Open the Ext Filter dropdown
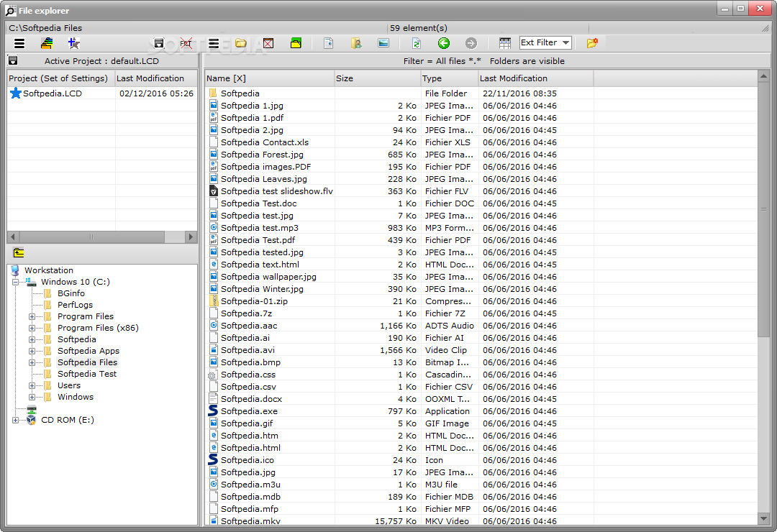Screen dimensions: 777x532 545,43
